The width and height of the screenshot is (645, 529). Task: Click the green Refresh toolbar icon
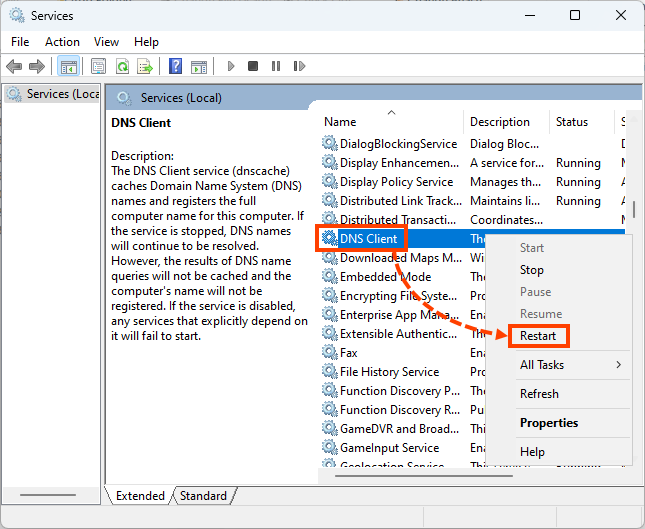[x=122, y=67]
